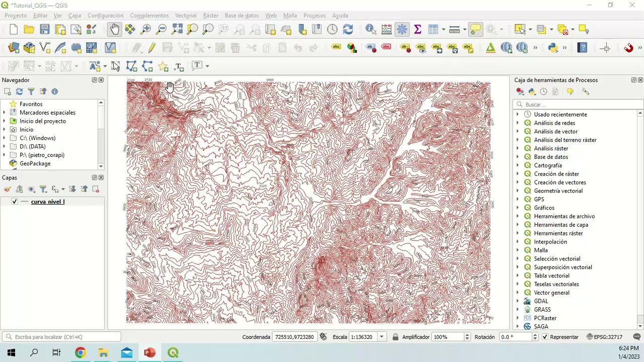Select the Pan Map hand tool

coord(115,30)
